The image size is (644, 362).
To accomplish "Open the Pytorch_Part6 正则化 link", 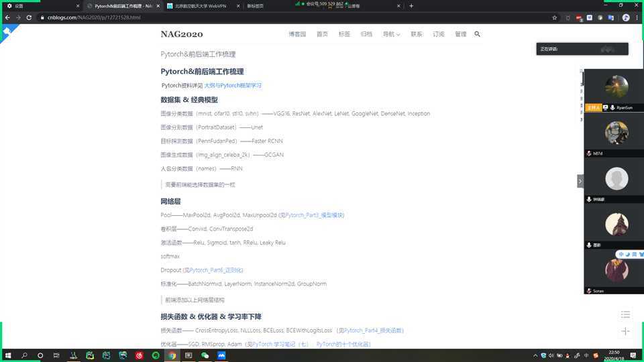I will coord(216,270).
